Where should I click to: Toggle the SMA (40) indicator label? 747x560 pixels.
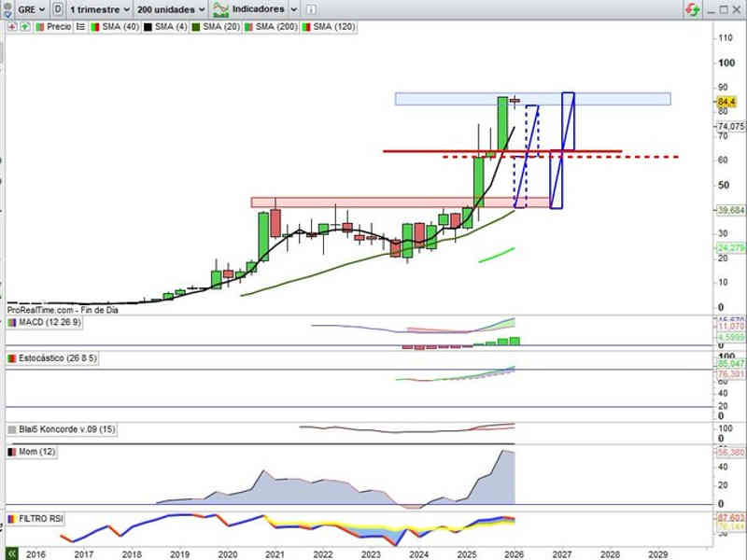coord(119,27)
